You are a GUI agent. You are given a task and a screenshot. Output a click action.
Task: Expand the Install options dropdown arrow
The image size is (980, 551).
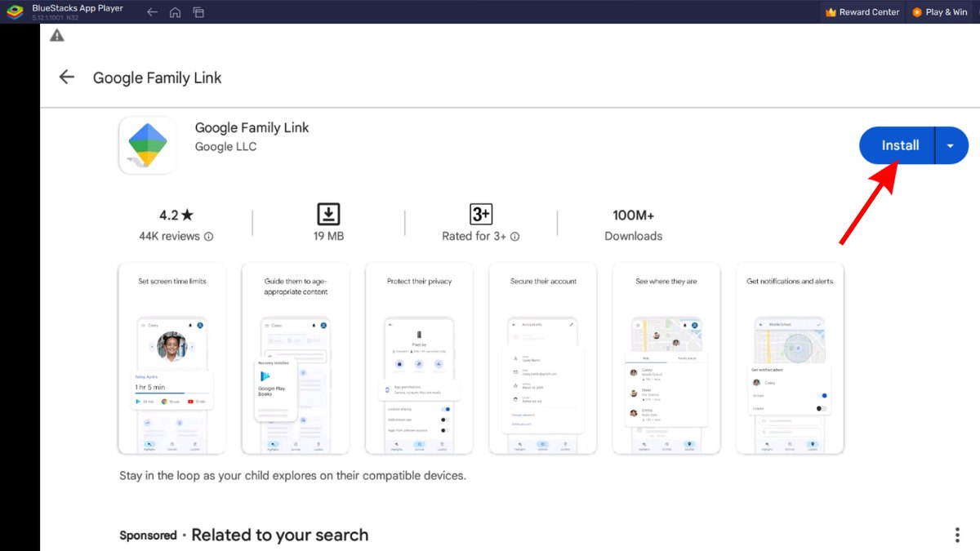click(x=951, y=145)
